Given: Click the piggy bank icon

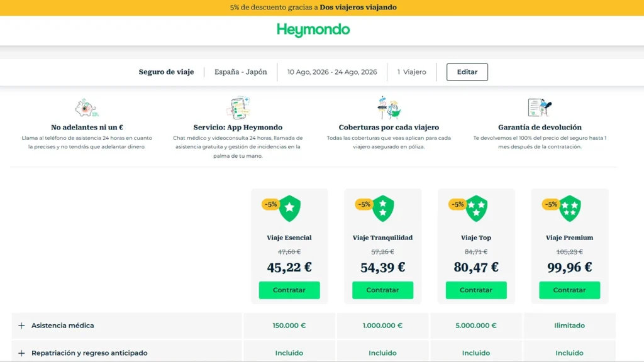Looking at the screenshot, I should [x=87, y=108].
